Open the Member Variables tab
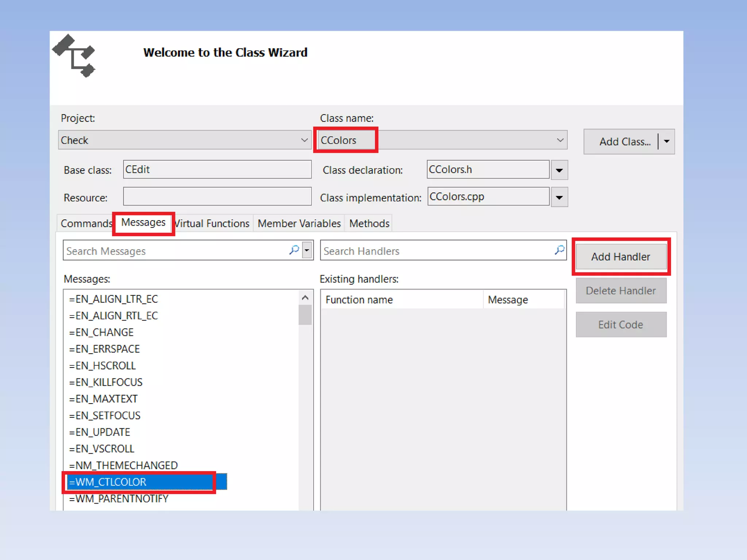The image size is (747, 560). (x=299, y=223)
